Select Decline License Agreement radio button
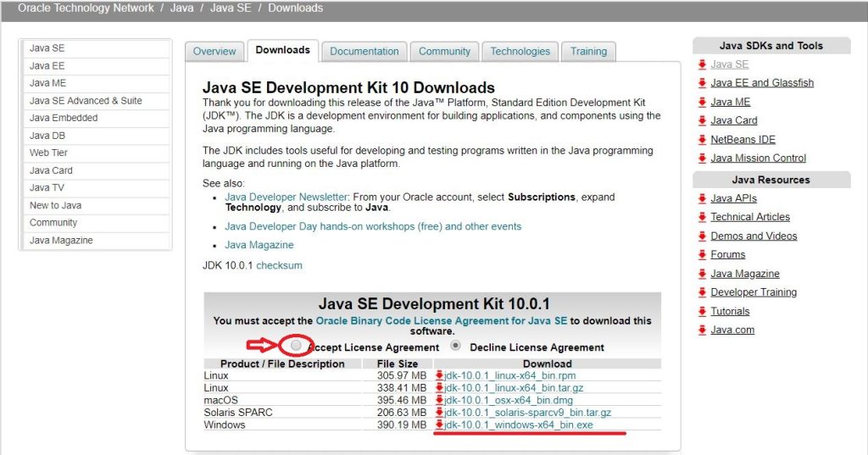868x455 pixels. click(x=456, y=347)
